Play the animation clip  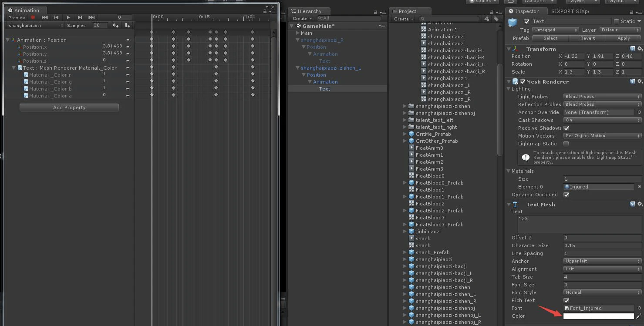coord(68,17)
